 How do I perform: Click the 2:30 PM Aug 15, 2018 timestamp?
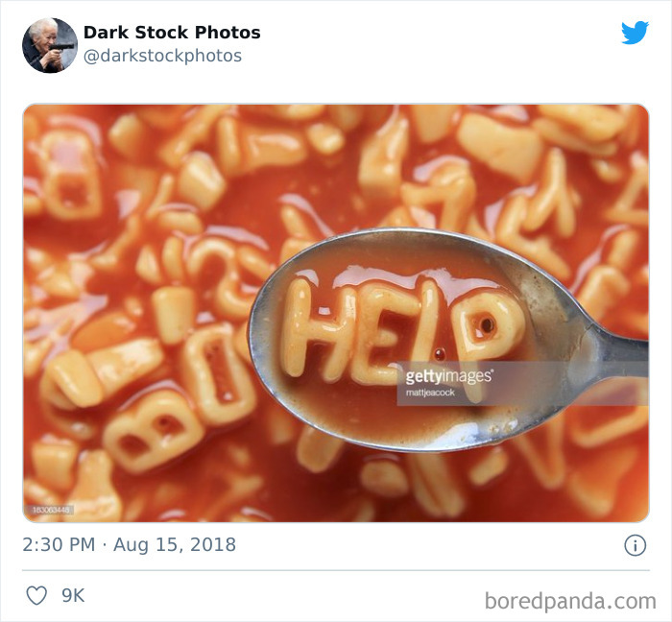pos(129,545)
